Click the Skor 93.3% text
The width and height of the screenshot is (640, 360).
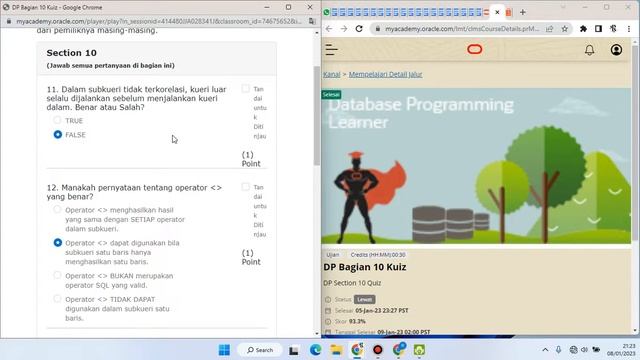(x=350, y=321)
